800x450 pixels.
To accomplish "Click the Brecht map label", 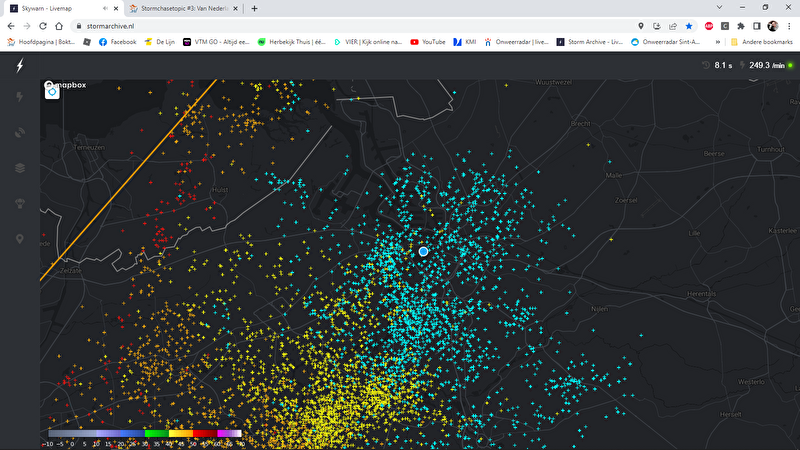I will point(581,123).
